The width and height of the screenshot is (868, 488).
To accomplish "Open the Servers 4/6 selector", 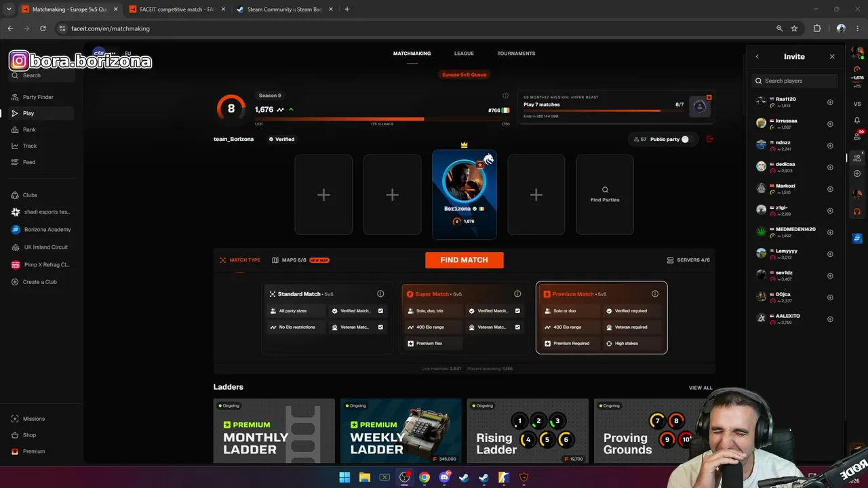I will click(688, 260).
